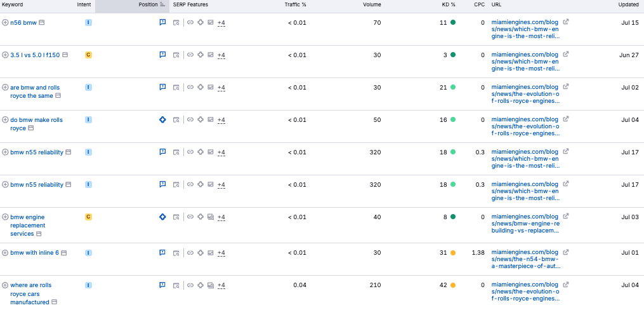Show +4 SERP features for 'bmw engine replacement services'

[221, 217]
